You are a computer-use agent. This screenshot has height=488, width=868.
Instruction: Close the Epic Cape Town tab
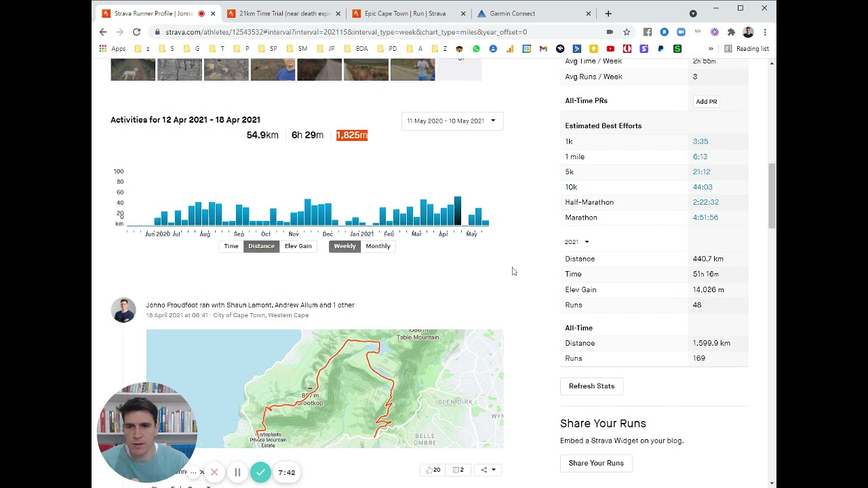[x=464, y=14]
